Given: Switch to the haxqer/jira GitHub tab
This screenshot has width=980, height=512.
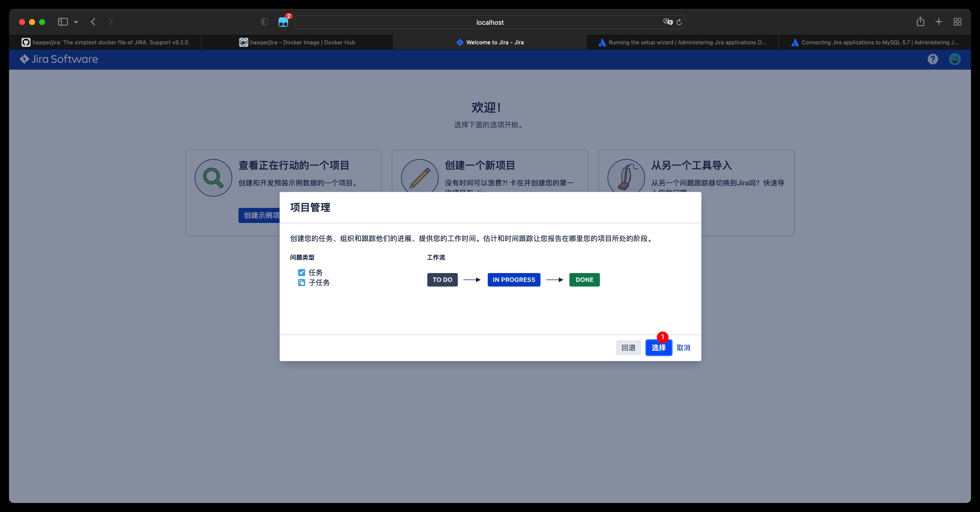Looking at the screenshot, I should pos(105,42).
